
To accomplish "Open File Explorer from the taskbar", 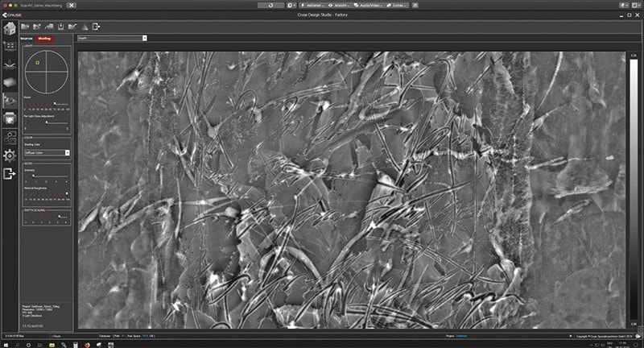I will pyautogui.click(x=52, y=345).
